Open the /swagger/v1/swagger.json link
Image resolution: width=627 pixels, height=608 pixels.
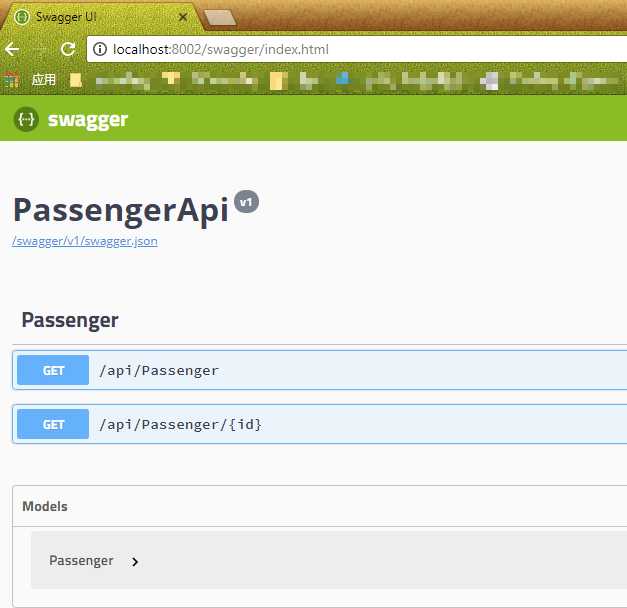[85, 241]
